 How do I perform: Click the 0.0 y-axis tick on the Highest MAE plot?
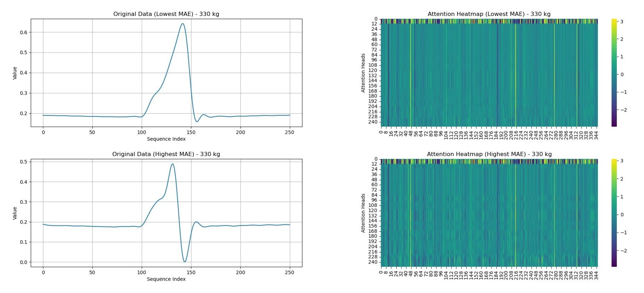click(x=24, y=262)
